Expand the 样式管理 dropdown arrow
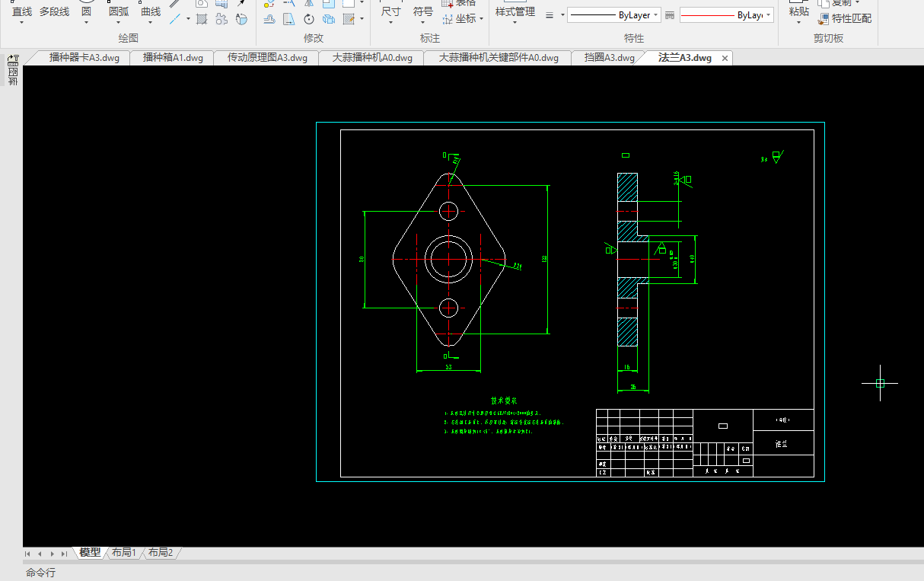 pyautogui.click(x=515, y=23)
